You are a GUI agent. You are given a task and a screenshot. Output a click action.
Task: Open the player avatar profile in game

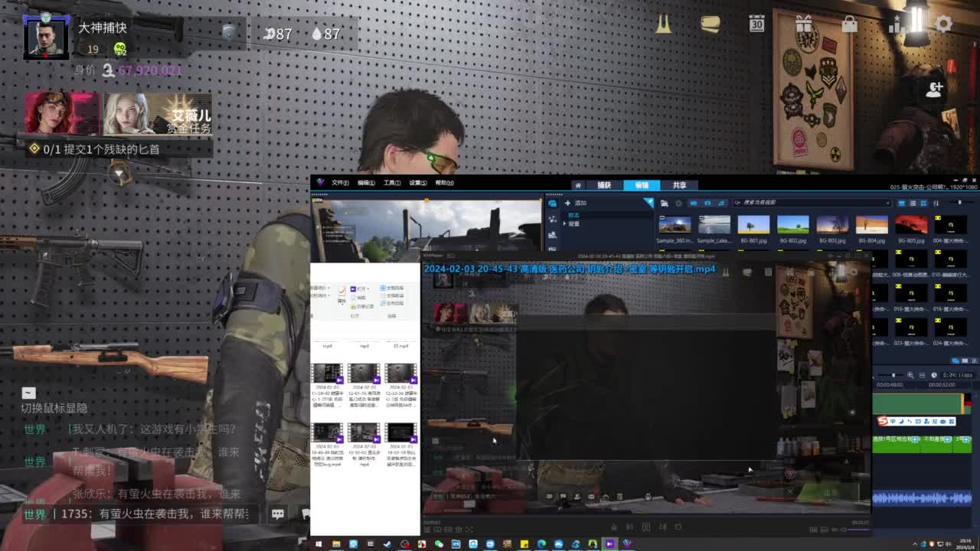tap(46, 36)
